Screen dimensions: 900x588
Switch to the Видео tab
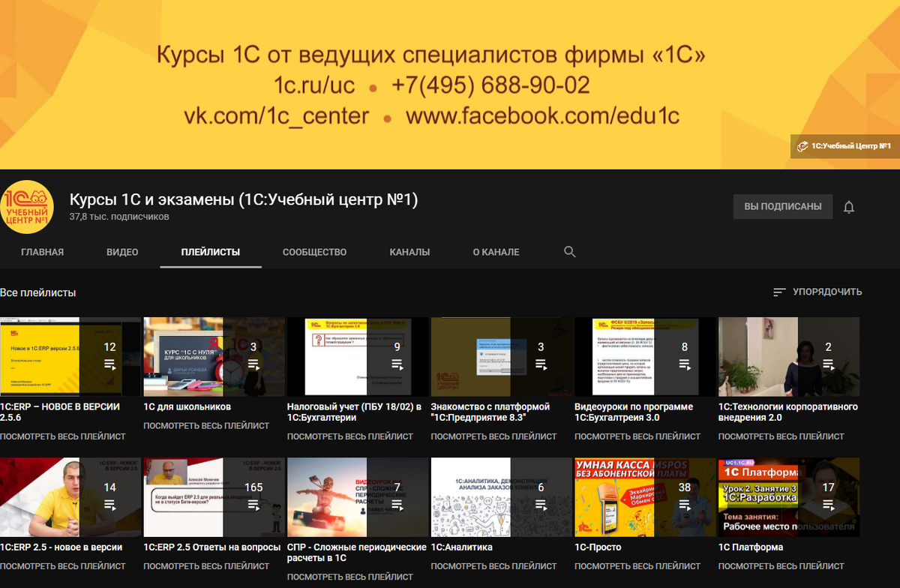122,252
